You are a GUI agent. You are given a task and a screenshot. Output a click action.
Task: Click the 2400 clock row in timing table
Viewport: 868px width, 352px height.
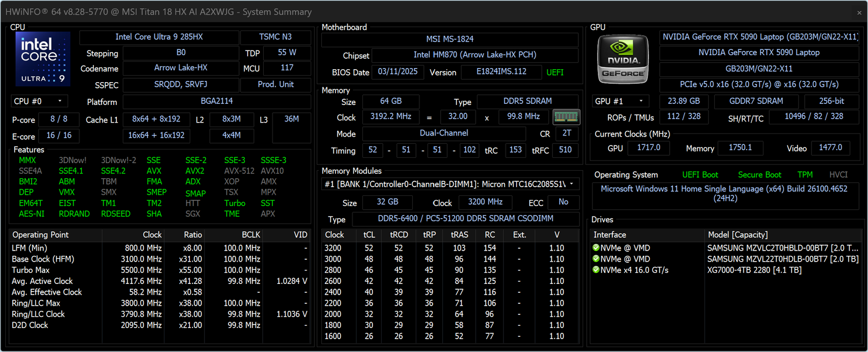(450, 292)
